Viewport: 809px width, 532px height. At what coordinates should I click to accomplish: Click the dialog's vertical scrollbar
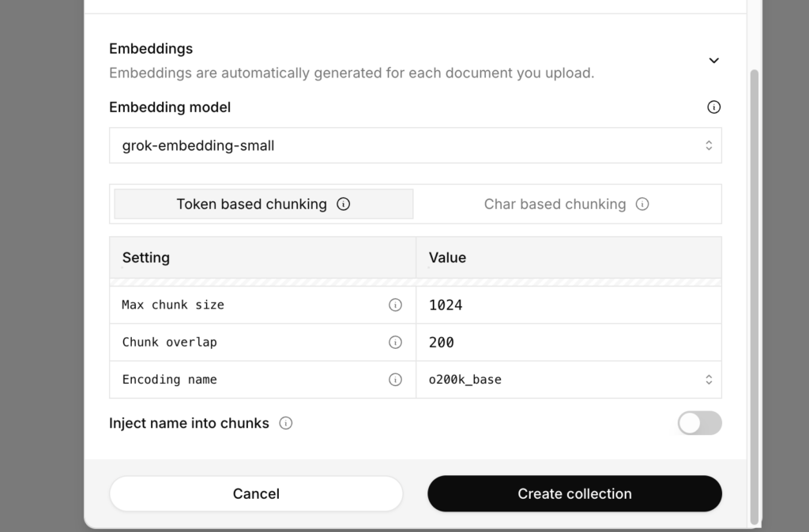[x=754, y=292]
